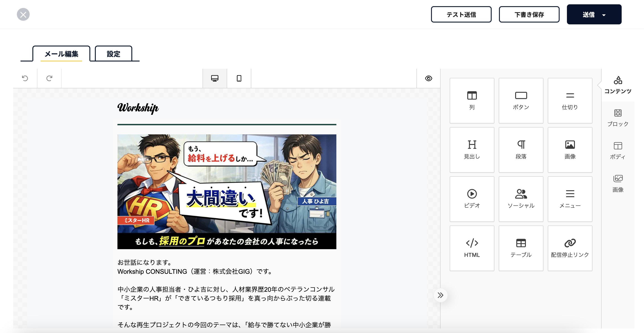The width and height of the screenshot is (644, 333).
Task: Select the 画像 image content block
Action: point(570,150)
